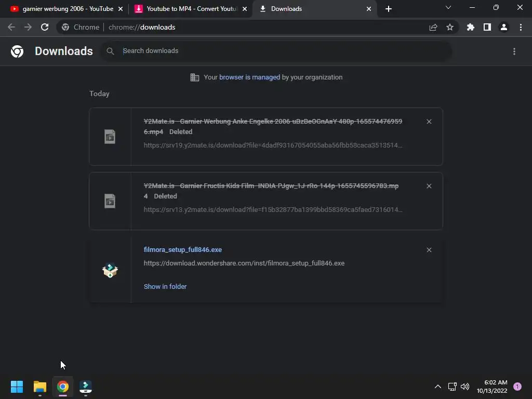532x399 pixels.
Task: Click the Chrome logo beside Downloads title
Action: [x=17, y=51]
